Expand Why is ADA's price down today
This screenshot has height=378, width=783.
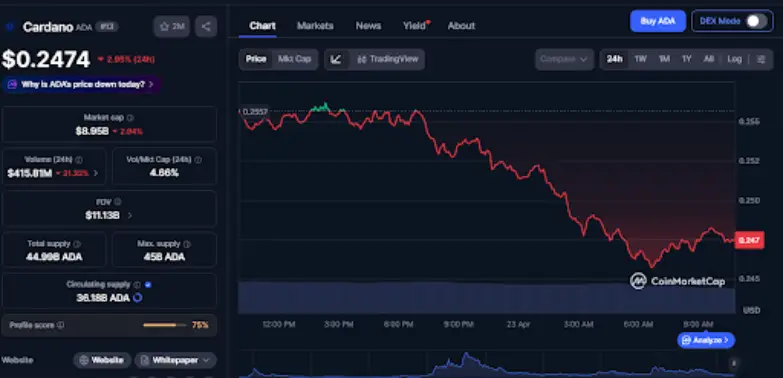81,84
